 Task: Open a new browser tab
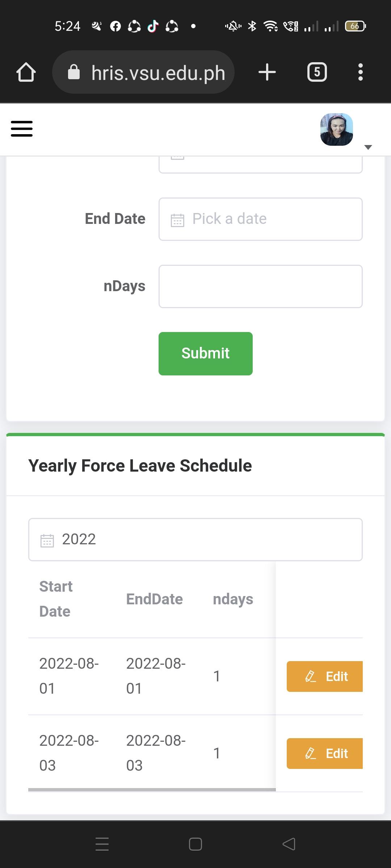pyautogui.click(x=267, y=72)
